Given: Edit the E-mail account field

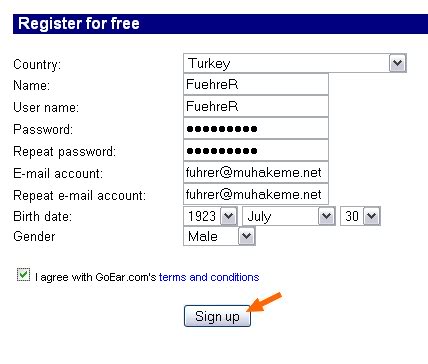Looking at the screenshot, I should (256, 172).
